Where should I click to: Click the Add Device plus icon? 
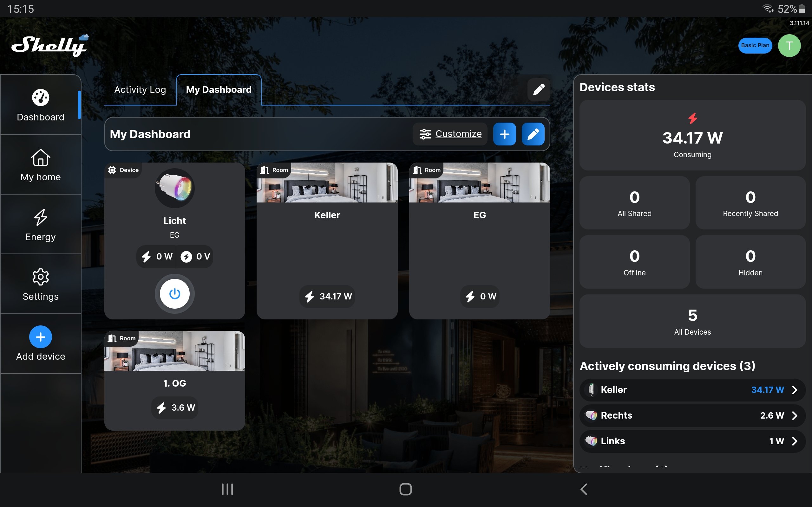40,337
